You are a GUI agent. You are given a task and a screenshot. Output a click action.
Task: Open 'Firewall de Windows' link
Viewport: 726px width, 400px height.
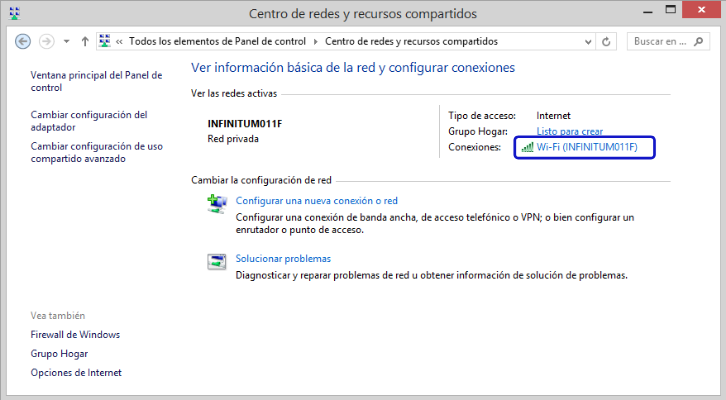[x=75, y=334]
